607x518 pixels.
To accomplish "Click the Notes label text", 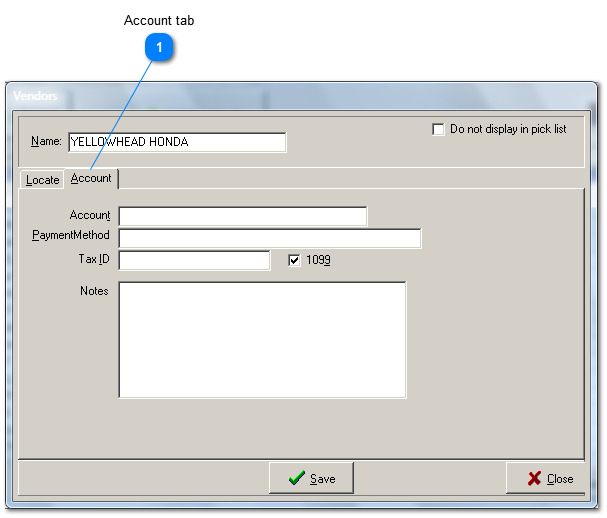I will point(94,291).
